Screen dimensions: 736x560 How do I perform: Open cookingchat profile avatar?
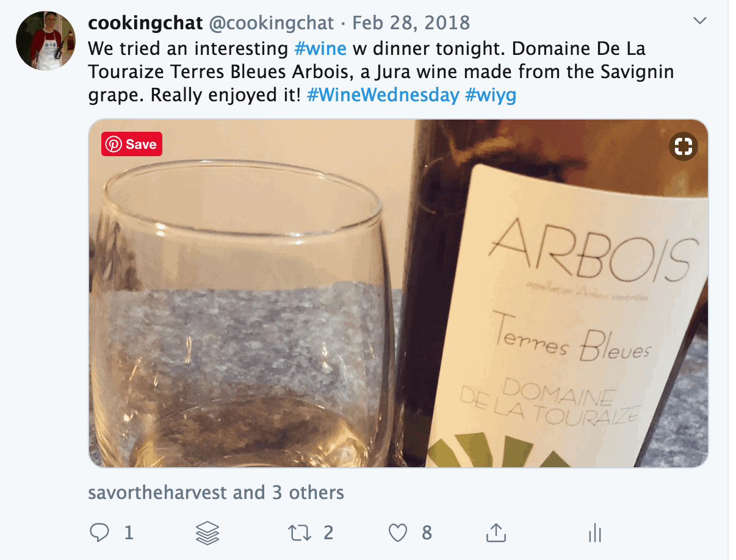(x=46, y=41)
